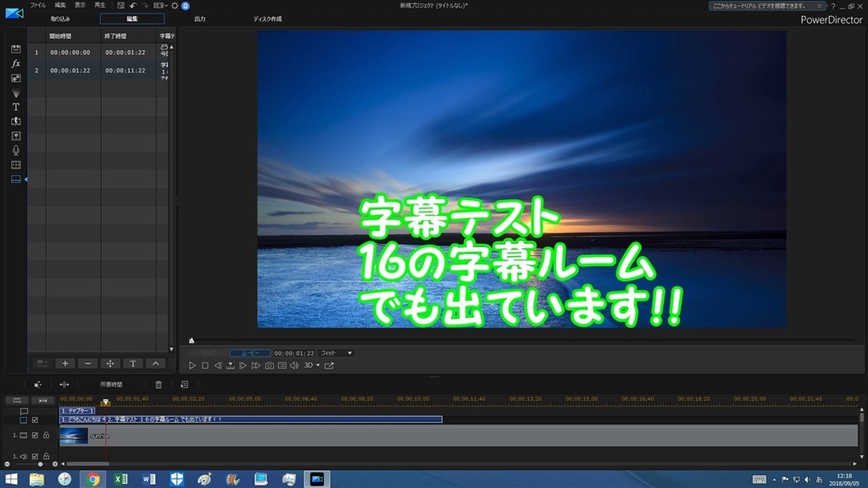Screen dimensions: 868x488
Task: Delete selected subtitle with minus button
Action: pyautogui.click(x=86, y=363)
